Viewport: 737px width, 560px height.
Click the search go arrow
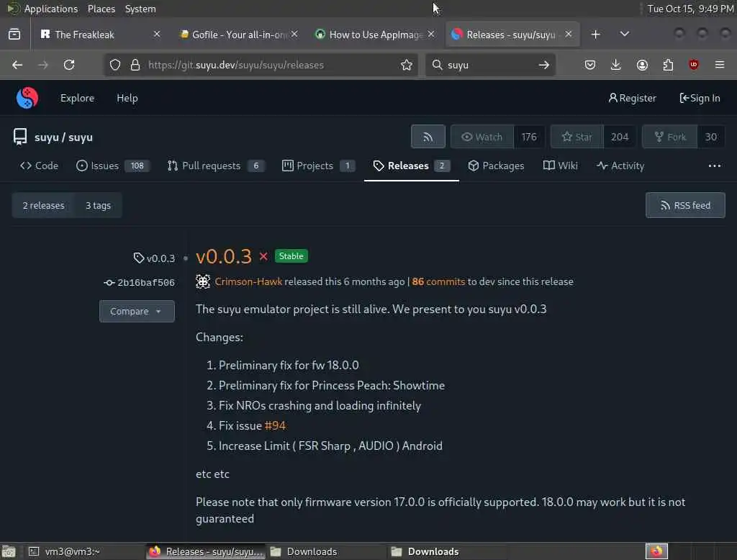[544, 65]
